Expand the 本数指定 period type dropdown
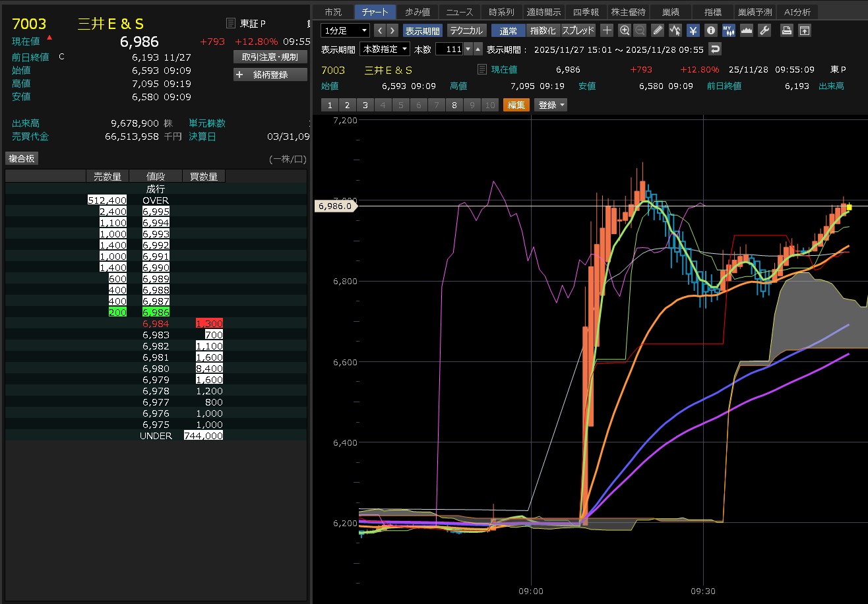 coord(385,49)
